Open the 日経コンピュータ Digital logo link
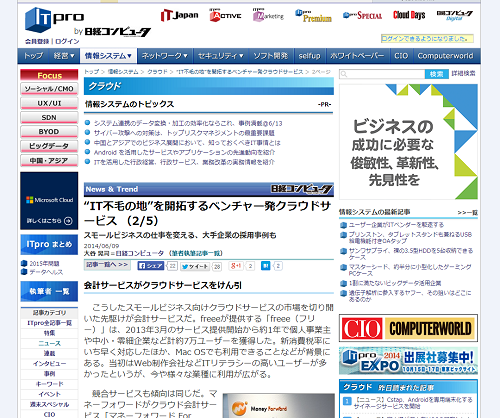500x418 pixels. (455, 15)
